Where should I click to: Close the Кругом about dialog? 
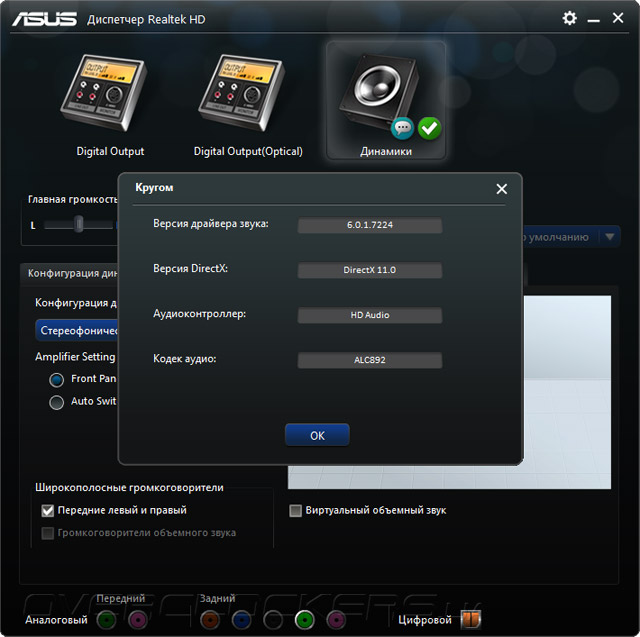(x=502, y=189)
